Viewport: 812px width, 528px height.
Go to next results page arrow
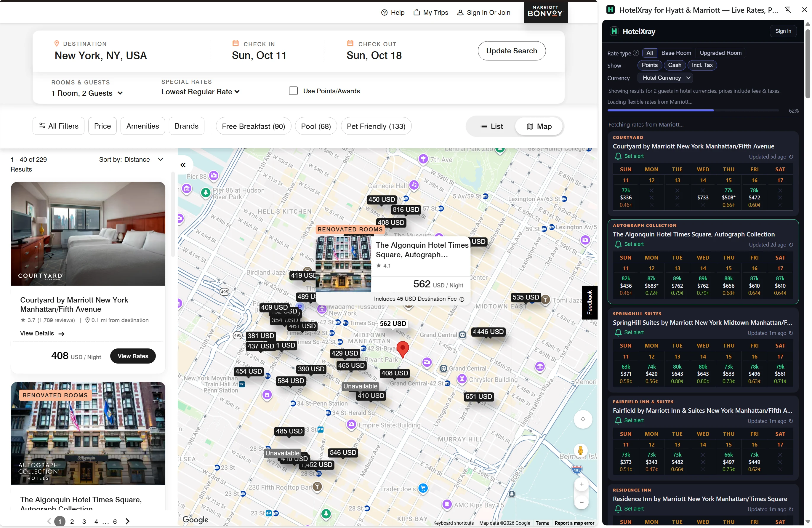[127, 521]
